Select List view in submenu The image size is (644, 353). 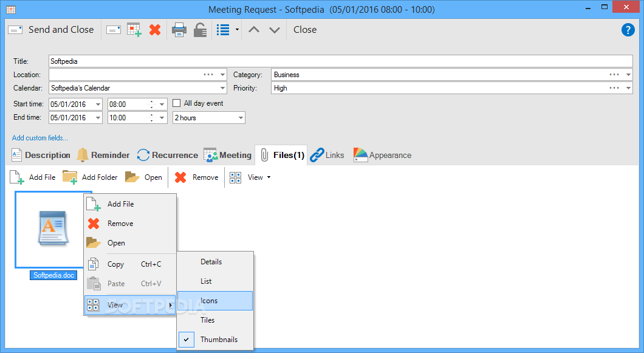[x=215, y=281]
